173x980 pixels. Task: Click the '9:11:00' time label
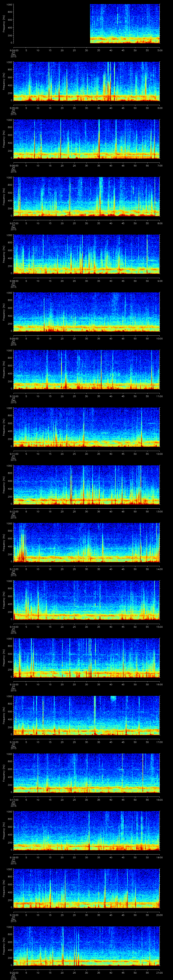coord(14,454)
